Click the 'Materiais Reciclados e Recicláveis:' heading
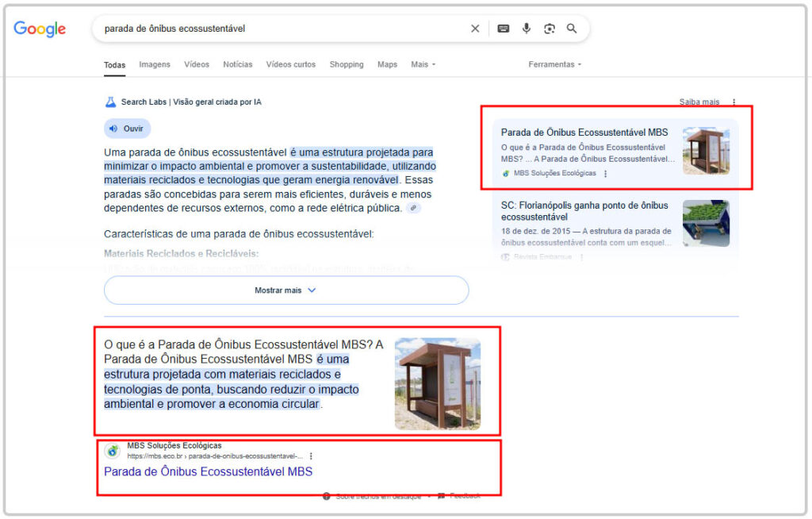This screenshot has height=519, width=812. [x=182, y=253]
